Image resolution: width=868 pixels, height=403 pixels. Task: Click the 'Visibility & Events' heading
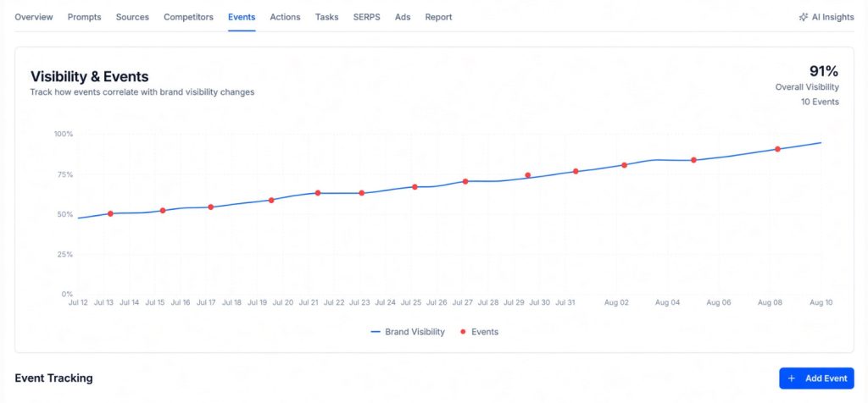[x=90, y=76]
